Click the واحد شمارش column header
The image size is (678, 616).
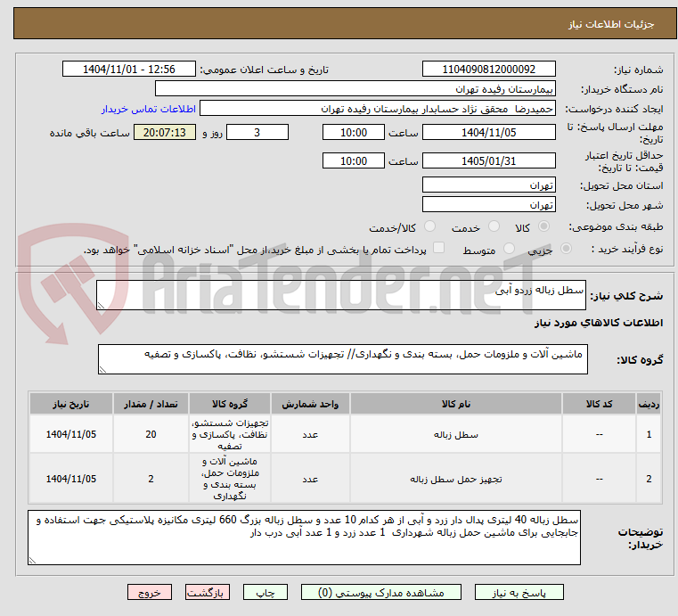point(310,404)
